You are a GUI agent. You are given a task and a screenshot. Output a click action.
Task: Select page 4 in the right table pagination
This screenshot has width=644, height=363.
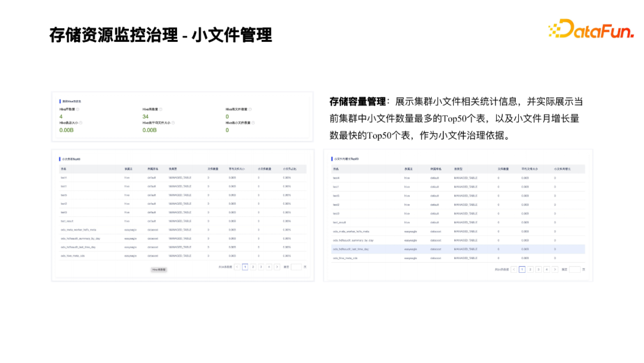click(x=546, y=269)
